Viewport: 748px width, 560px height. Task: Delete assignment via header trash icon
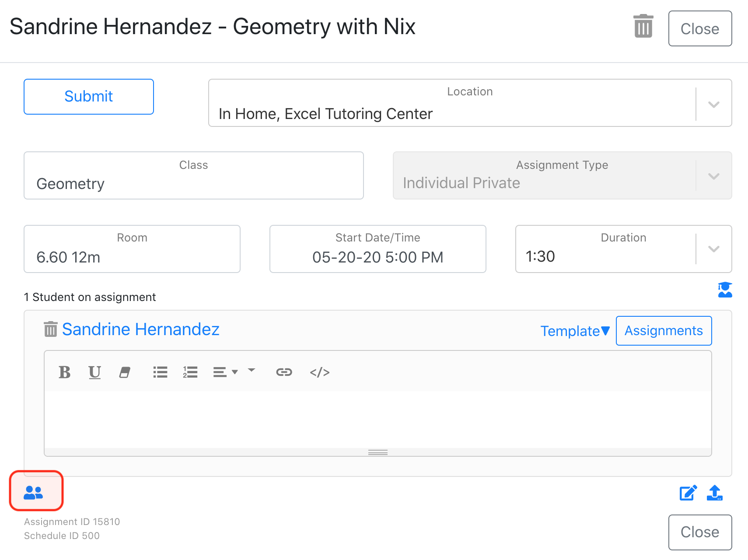pyautogui.click(x=643, y=26)
